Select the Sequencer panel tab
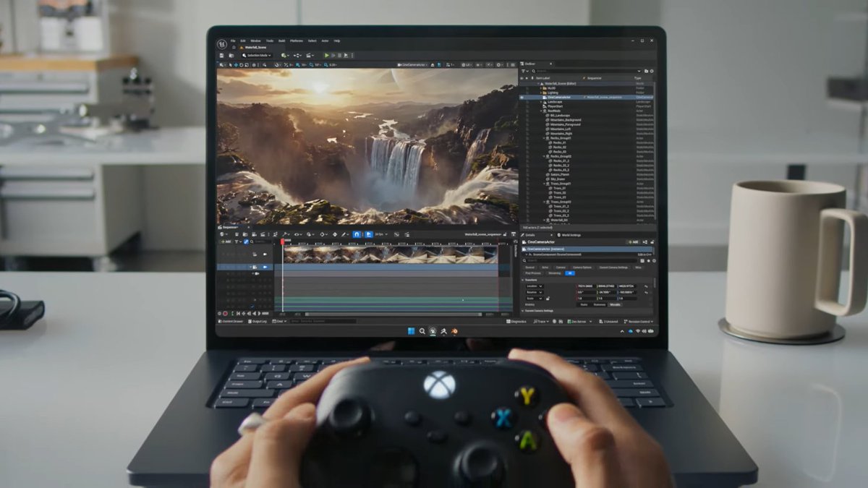The height and width of the screenshot is (488, 868). 231,227
